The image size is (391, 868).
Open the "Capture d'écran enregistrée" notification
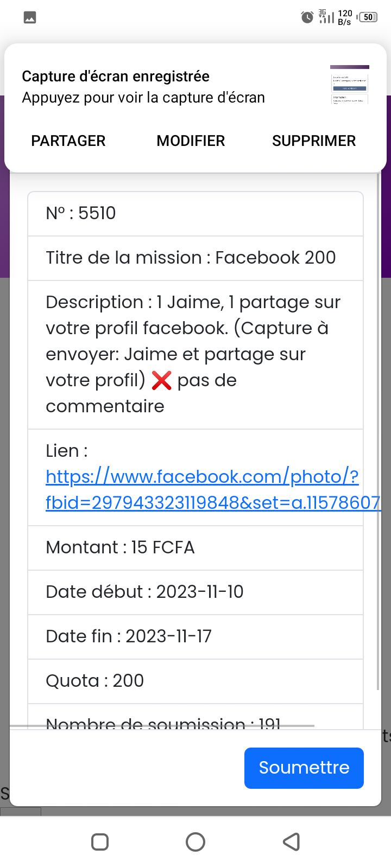(116, 76)
